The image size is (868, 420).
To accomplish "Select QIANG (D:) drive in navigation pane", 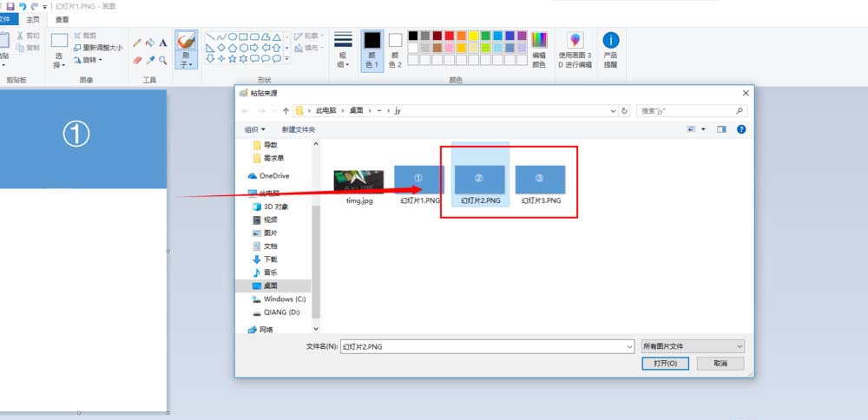I will coord(276,312).
